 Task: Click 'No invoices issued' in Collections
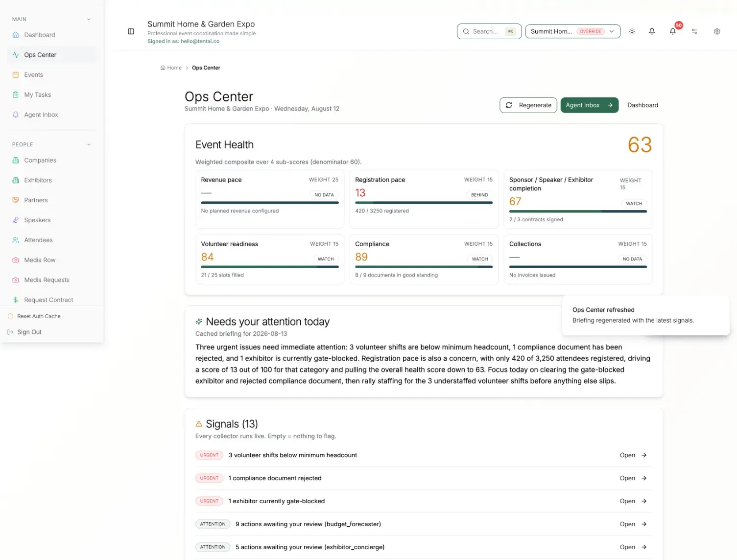532,275
